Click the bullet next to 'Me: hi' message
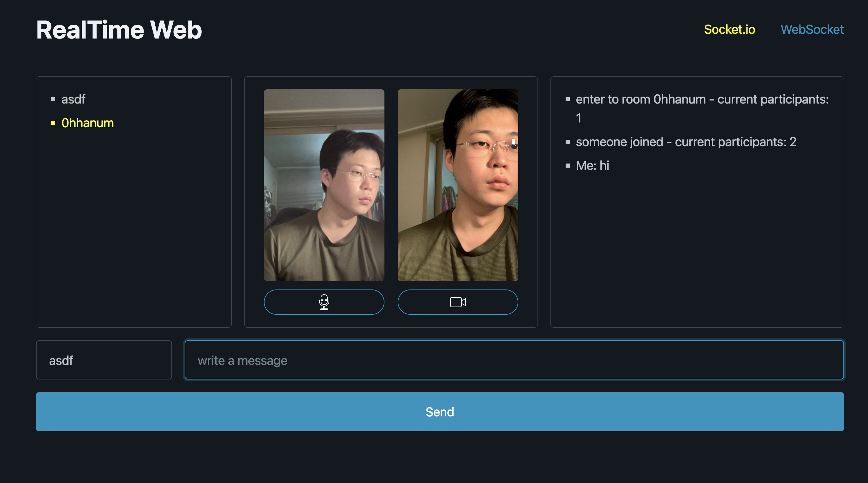 (567, 165)
